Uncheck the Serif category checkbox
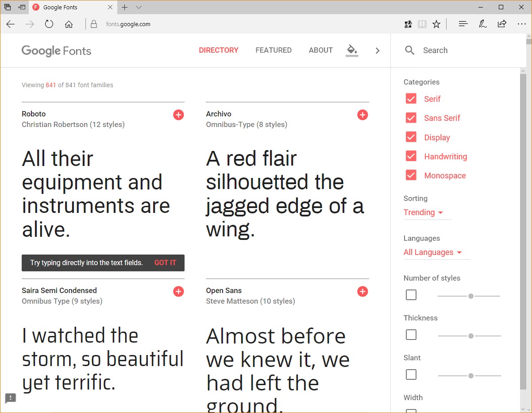The height and width of the screenshot is (413, 532). pos(411,99)
